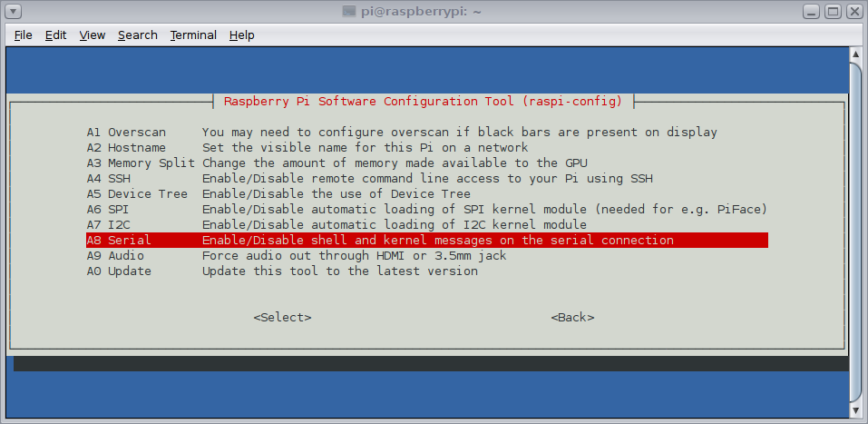Close the terminal window

pyautogui.click(x=853, y=11)
